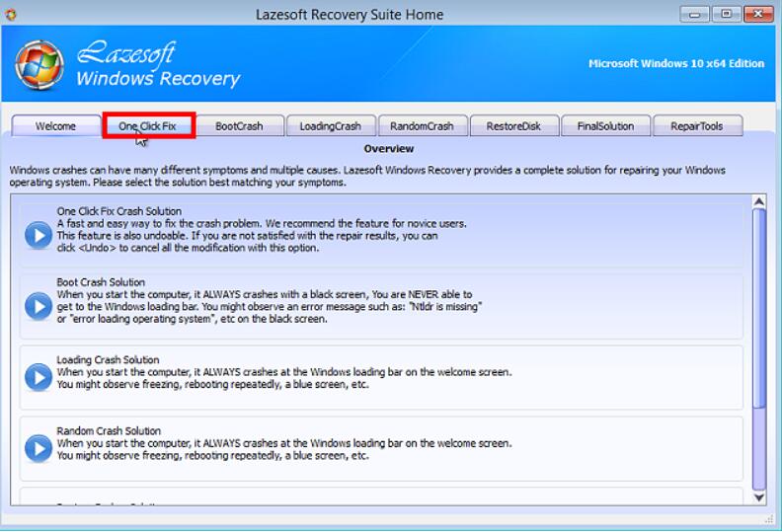Go to the BootCrash tab
The image size is (782, 532).
[239, 126]
